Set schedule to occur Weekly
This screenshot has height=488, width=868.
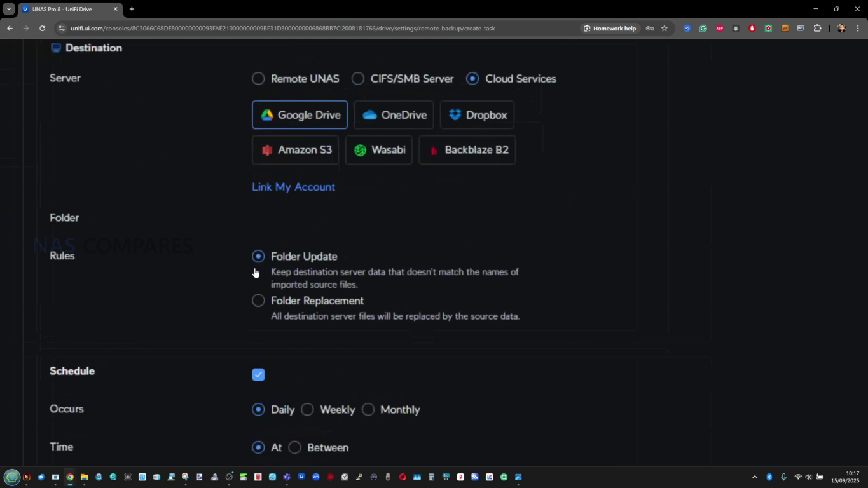[307, 409]
